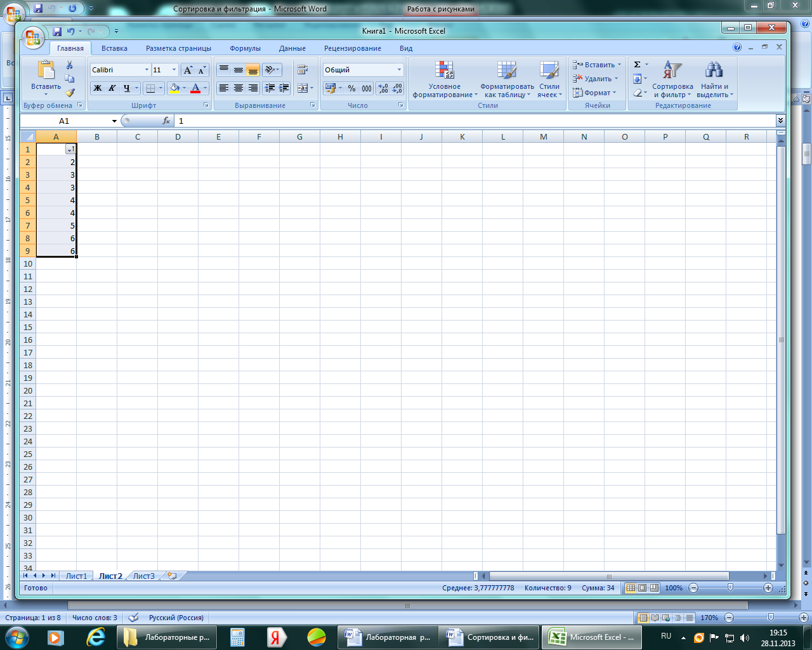Open the Calibri font name dropdown

click(x=147, y=70)
